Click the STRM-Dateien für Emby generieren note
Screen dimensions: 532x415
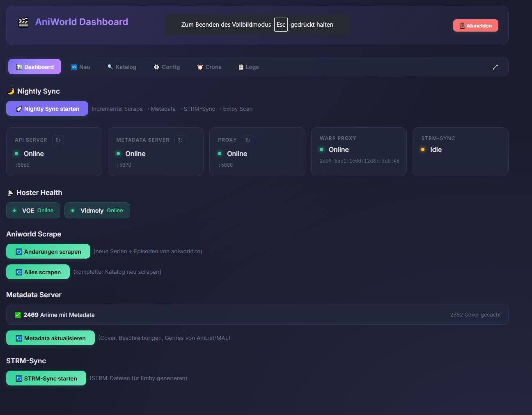138,378
